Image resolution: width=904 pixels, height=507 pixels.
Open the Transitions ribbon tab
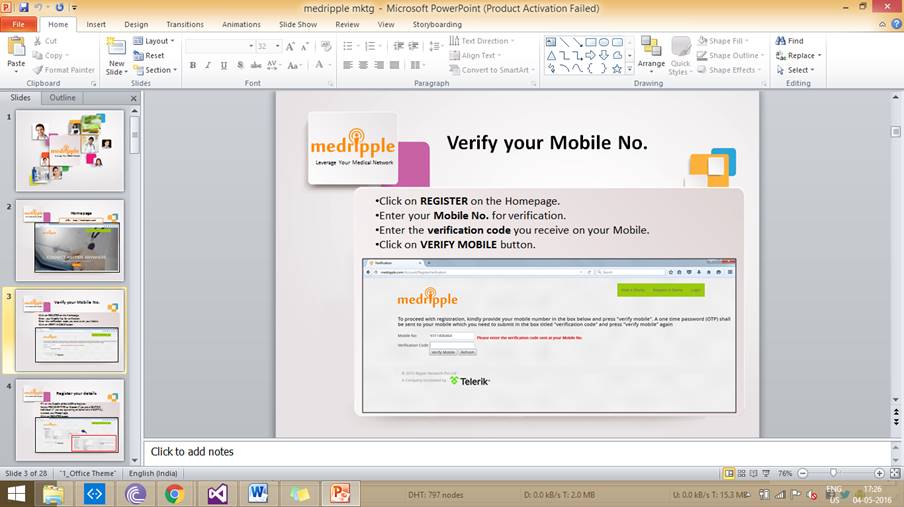(185, 24)
